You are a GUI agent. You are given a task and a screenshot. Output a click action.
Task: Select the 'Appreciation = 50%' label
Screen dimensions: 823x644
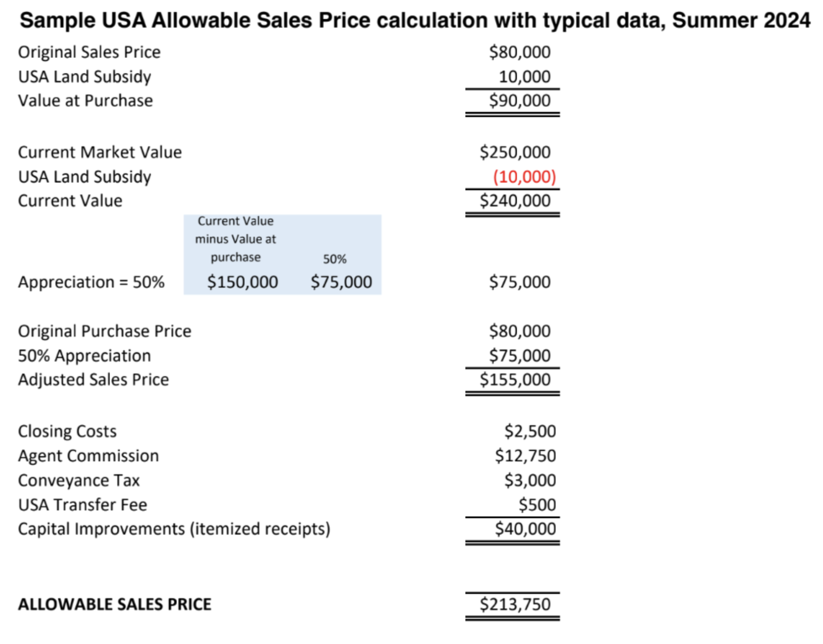point(91,282)
